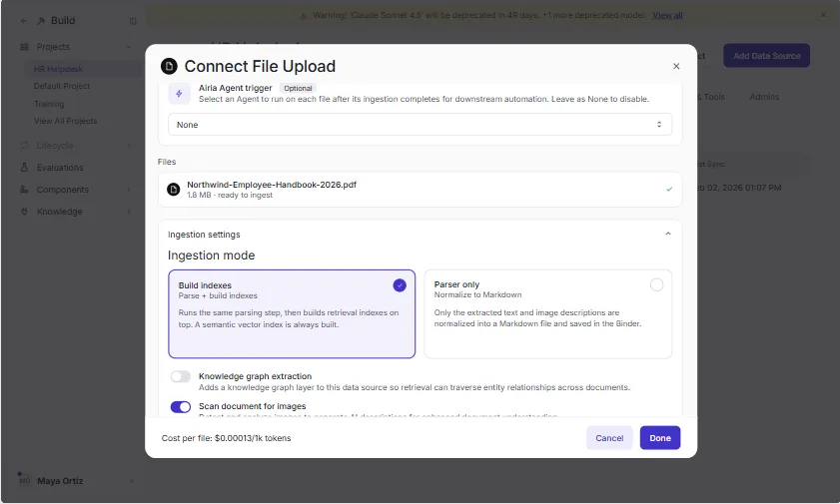Expand the Lifecycle menu chevron

[x=129, y=146]
